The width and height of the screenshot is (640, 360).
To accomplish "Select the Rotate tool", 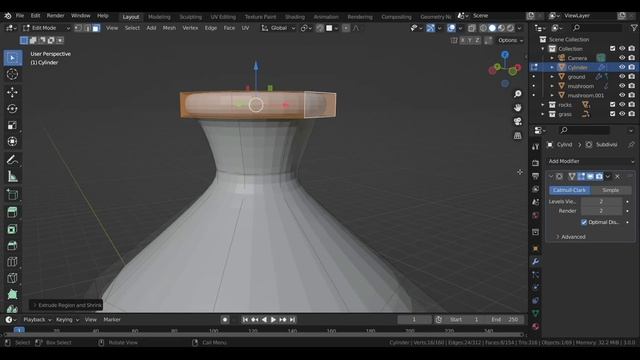I will (x=12, y=109).
